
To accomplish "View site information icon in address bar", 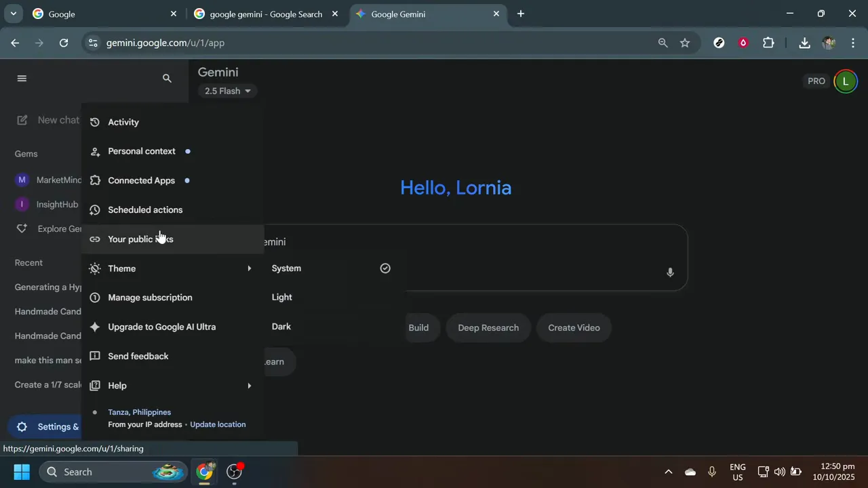I will pos(93,43).
